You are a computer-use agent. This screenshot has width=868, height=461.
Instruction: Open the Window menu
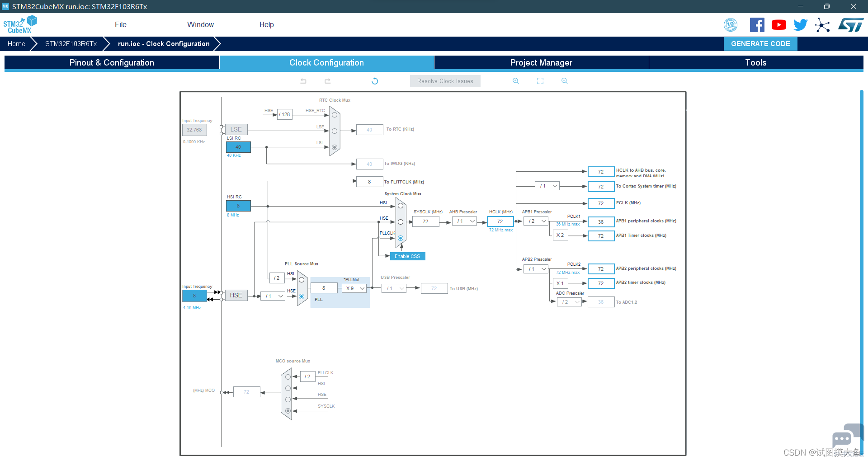(201, 24)
